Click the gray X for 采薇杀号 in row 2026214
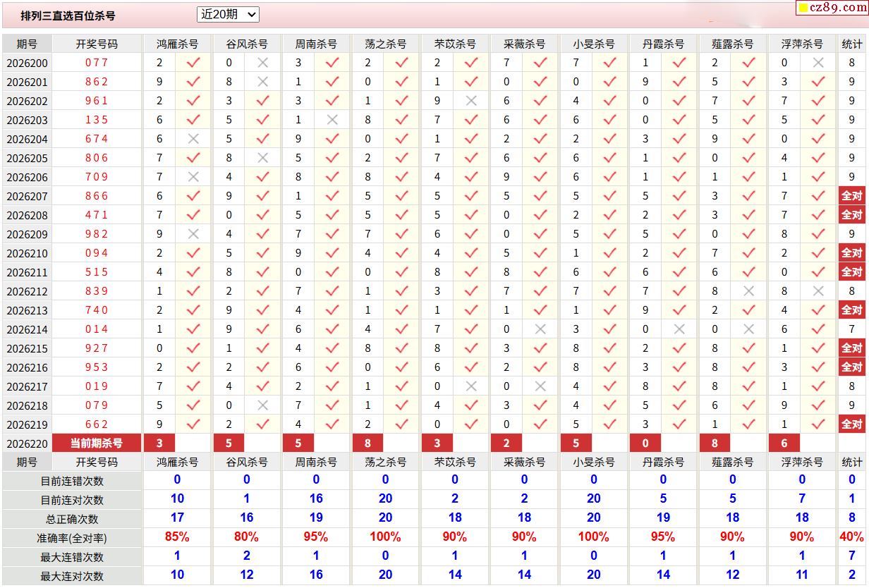 540,329
